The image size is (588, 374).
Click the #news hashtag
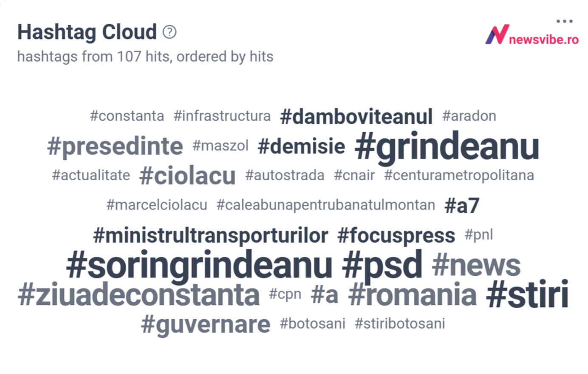(x=476, y=265)
